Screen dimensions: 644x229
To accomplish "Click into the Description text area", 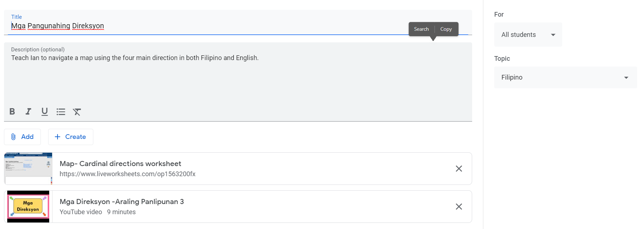I will point(235,80).
